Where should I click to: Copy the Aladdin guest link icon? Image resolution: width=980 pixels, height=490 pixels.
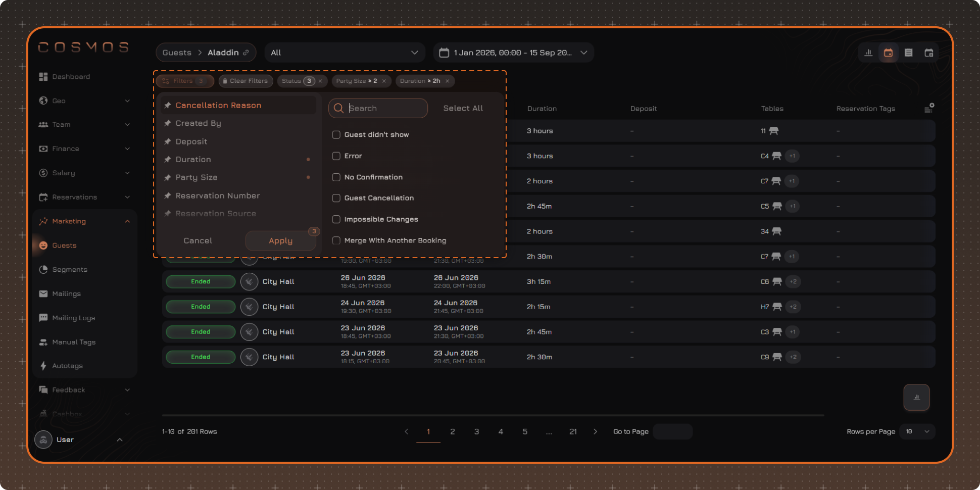(246, 53)
